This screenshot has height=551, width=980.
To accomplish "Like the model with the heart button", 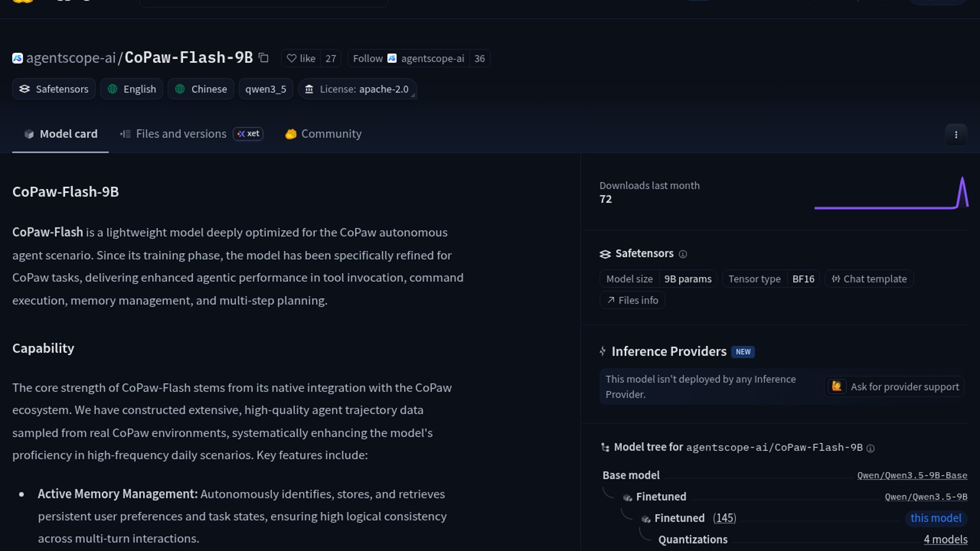I will tap(301, 59).
